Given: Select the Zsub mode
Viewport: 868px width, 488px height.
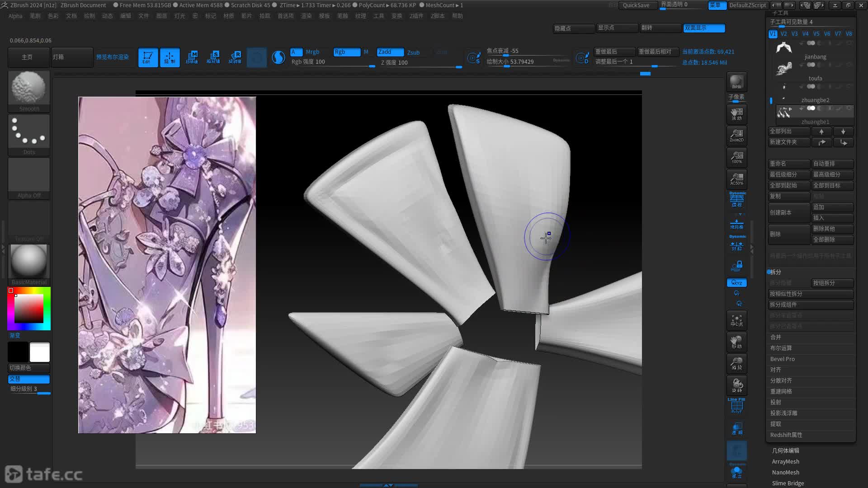Looking at the screenshot, I should 413,52.
